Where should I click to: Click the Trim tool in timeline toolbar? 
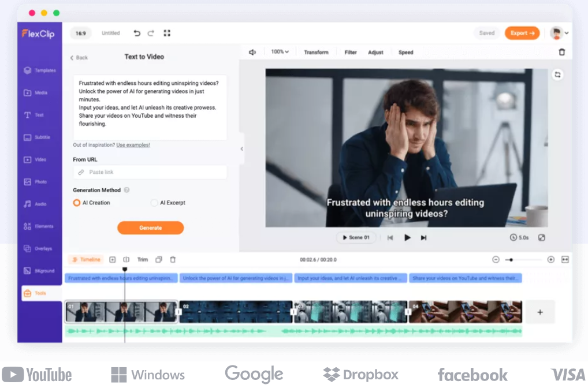tap(143, 259)
